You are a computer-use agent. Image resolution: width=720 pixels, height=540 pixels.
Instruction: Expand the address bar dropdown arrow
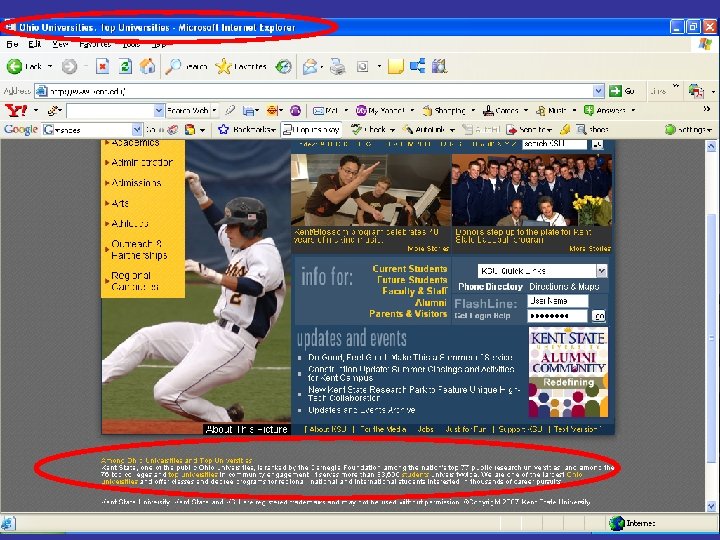click(598, 91)
